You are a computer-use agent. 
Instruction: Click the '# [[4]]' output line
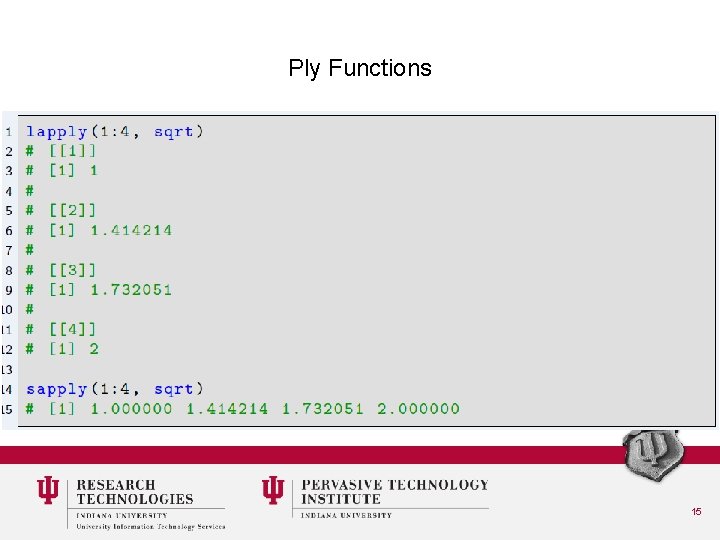(61, 329)
